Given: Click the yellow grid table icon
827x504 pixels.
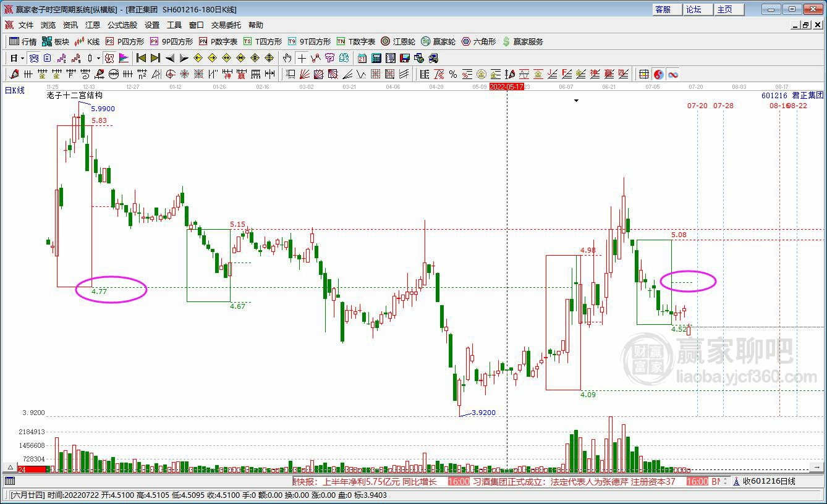Looking at the screenshot, I should click(644, 74).
